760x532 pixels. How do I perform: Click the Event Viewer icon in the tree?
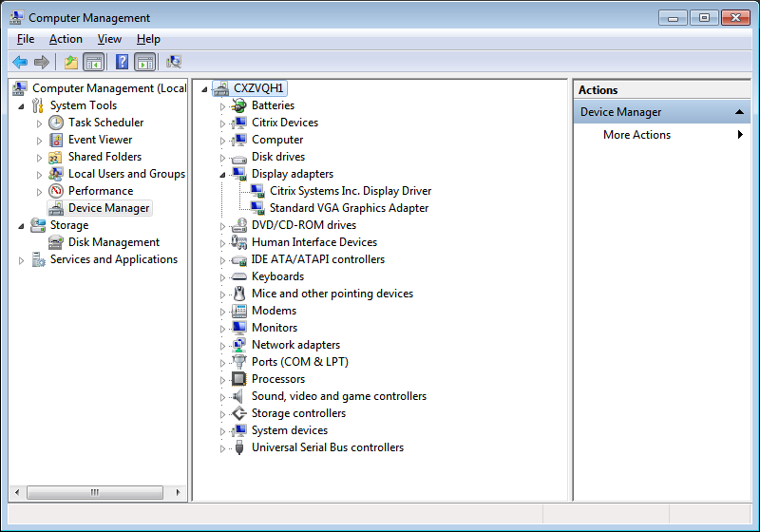tap(57, 140)
